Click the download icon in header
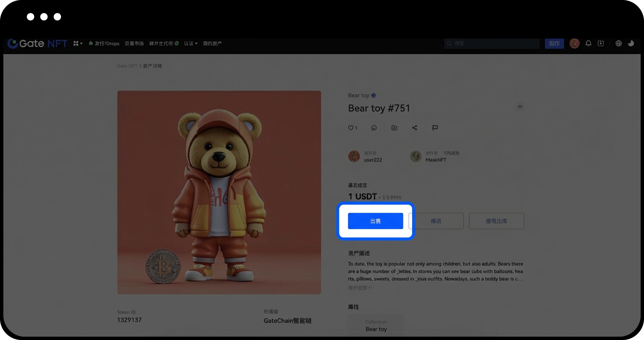This screenshot has width=644, height=340. pos(601,43)
